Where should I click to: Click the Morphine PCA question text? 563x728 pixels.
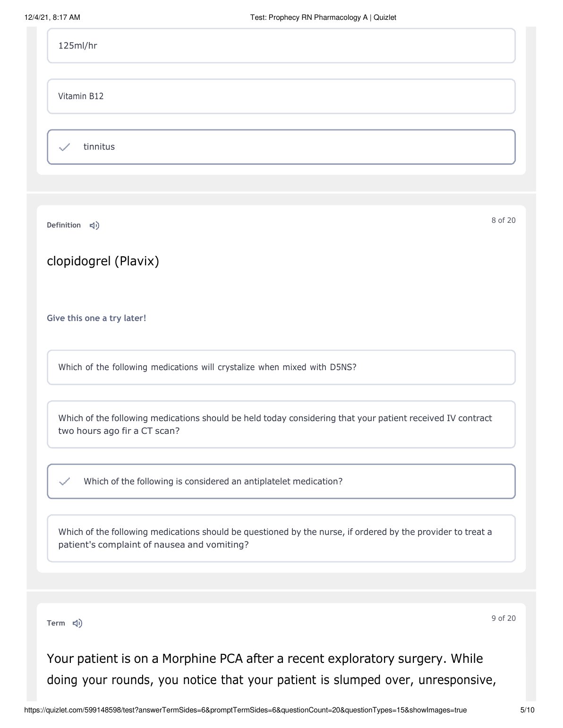tap(272, 669)
